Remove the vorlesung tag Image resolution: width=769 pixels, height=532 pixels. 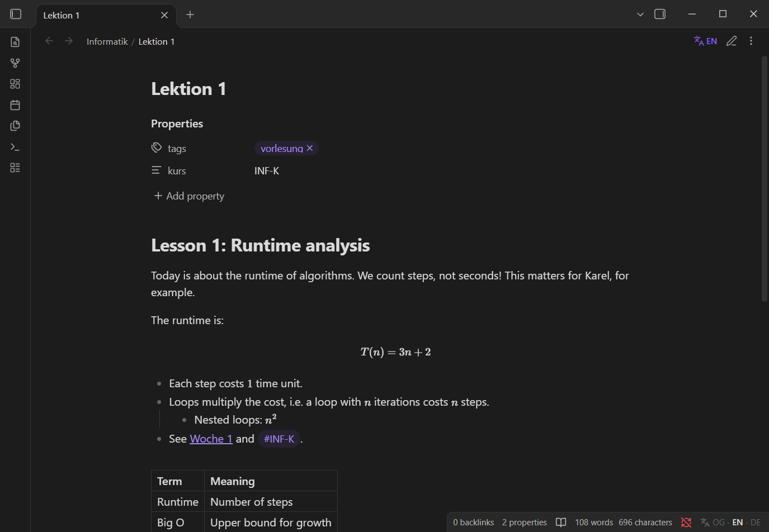(310, 148)
